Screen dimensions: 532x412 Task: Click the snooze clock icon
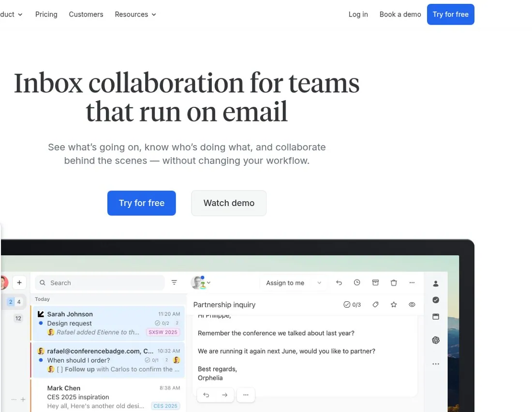tap(357, 282)
